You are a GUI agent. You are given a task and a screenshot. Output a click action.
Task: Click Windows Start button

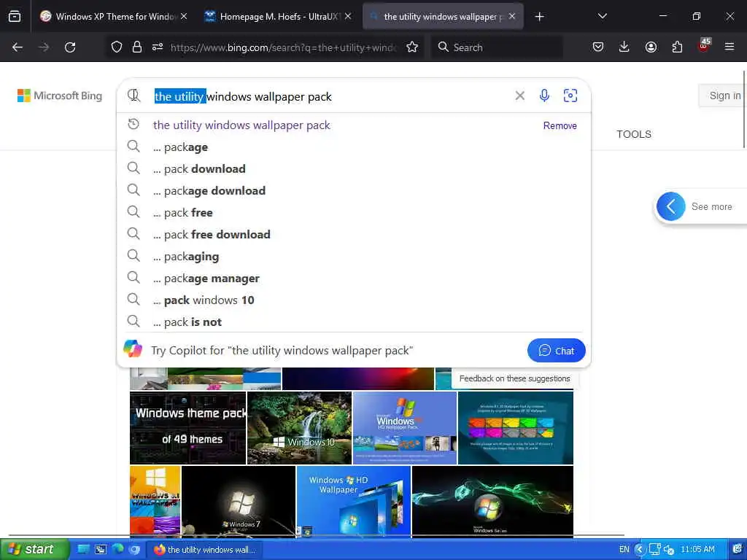tap(34, 550)
